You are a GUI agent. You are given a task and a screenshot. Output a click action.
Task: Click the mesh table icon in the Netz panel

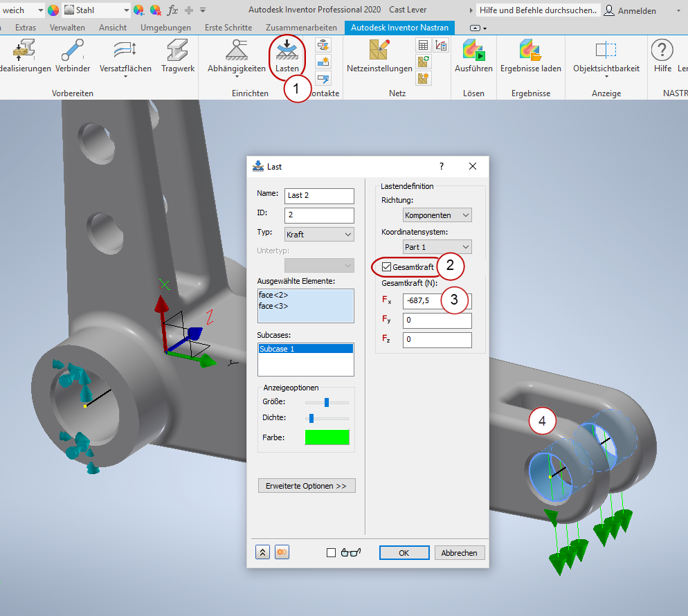[x=423, y=45]
